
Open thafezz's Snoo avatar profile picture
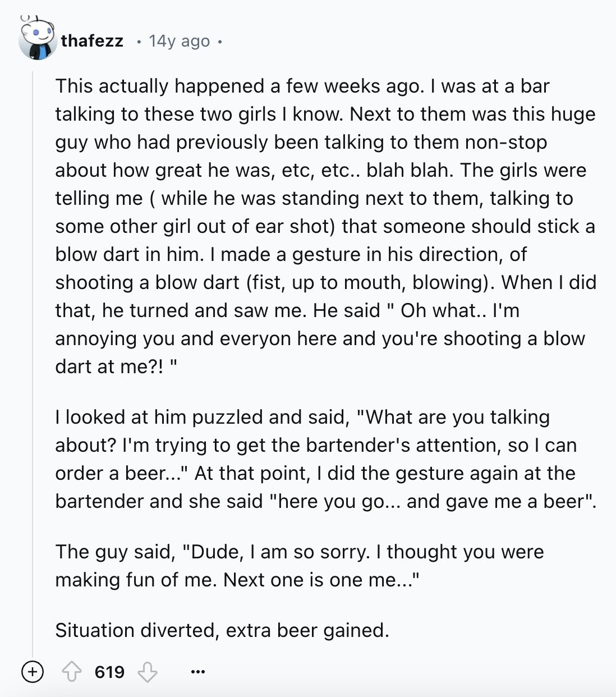[x=36, y=39]
